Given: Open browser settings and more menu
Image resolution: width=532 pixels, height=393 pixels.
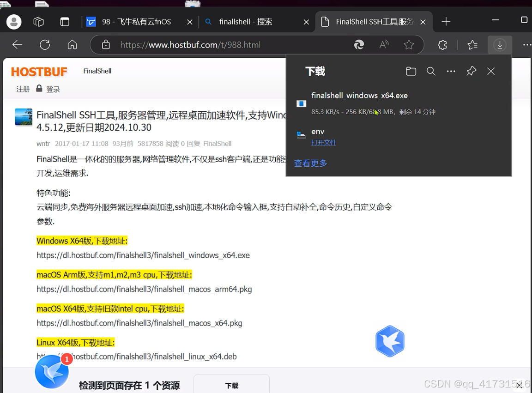Looking at the screenshot, I should 527,45.
